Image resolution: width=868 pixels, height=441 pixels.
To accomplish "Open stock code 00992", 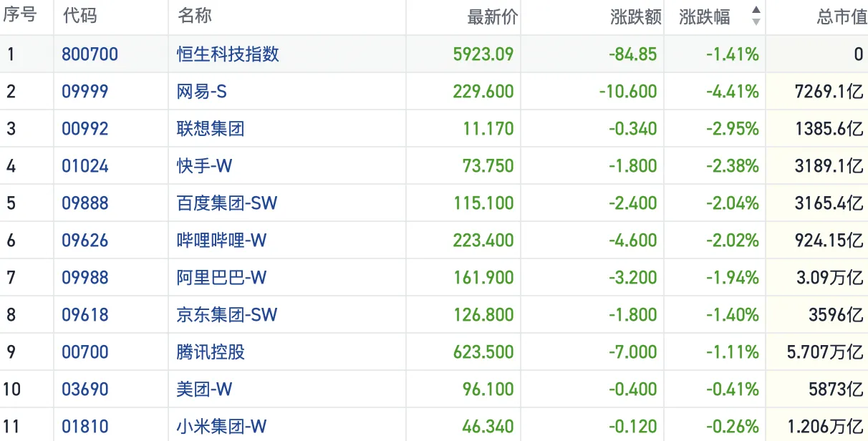I will (85, 129).
